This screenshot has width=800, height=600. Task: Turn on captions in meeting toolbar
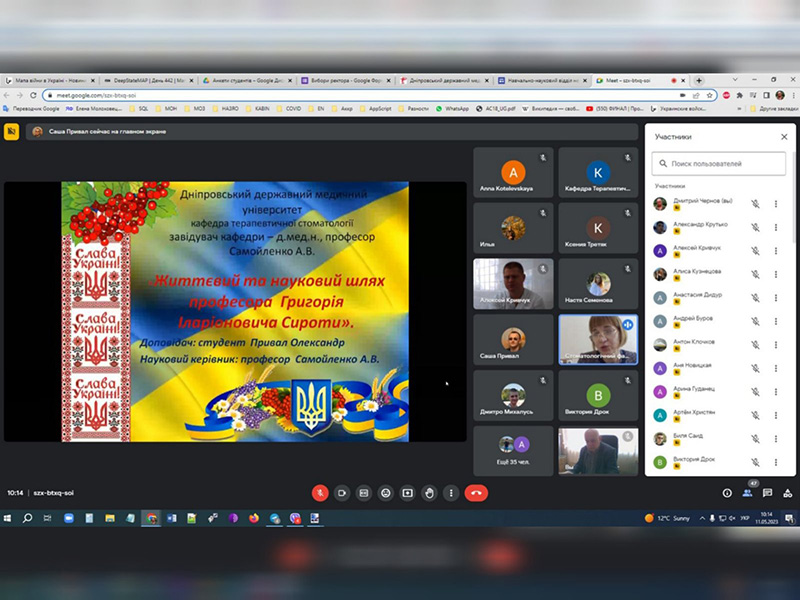click(x=364, y=492)
